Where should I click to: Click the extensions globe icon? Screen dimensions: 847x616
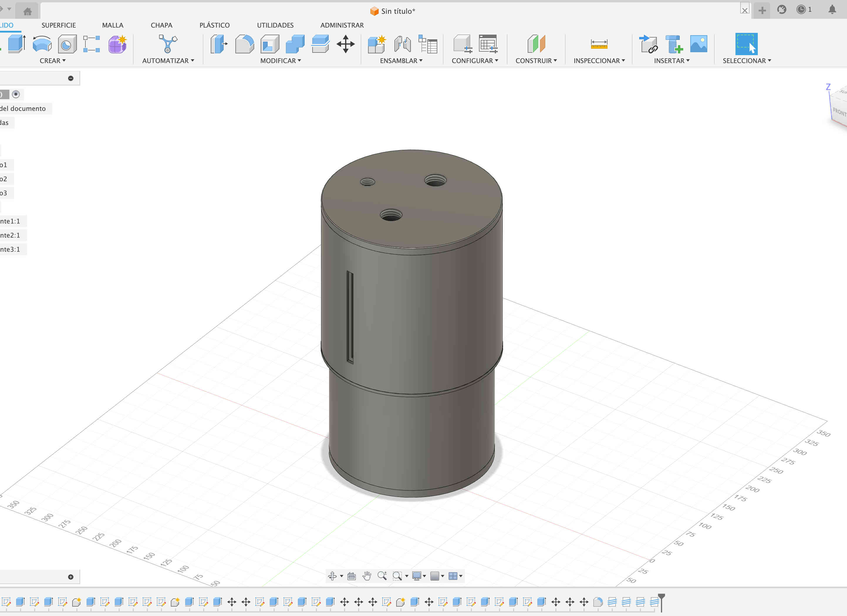[x=782, y=10]
